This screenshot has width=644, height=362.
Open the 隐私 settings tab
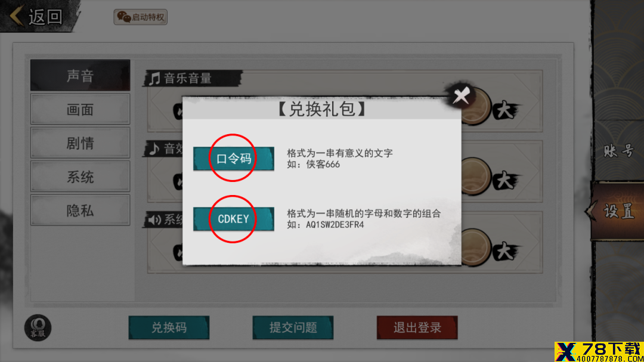80,211
